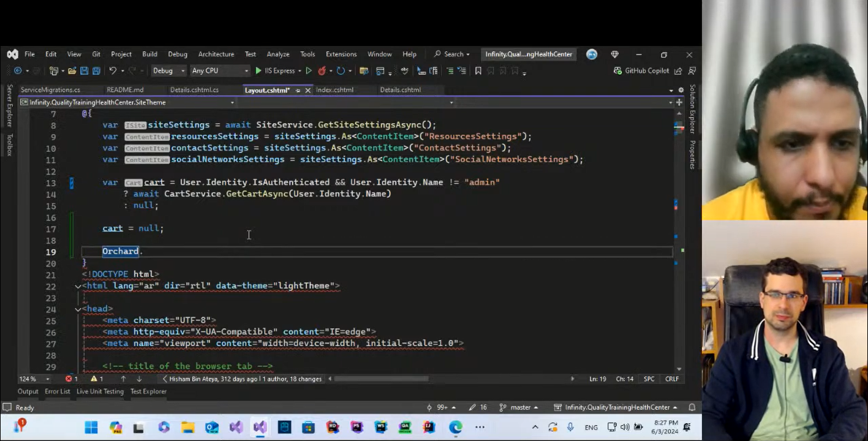Open the Output panel tab
This screenshot has height=441, width=868.
[x=28, y=391]
